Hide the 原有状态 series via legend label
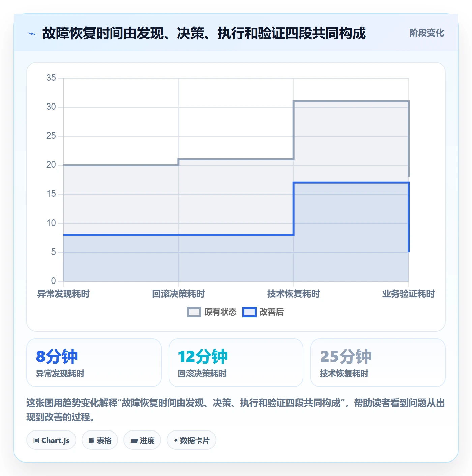The width and height of the screenshot is (472, 476). (x=220, y=312)
